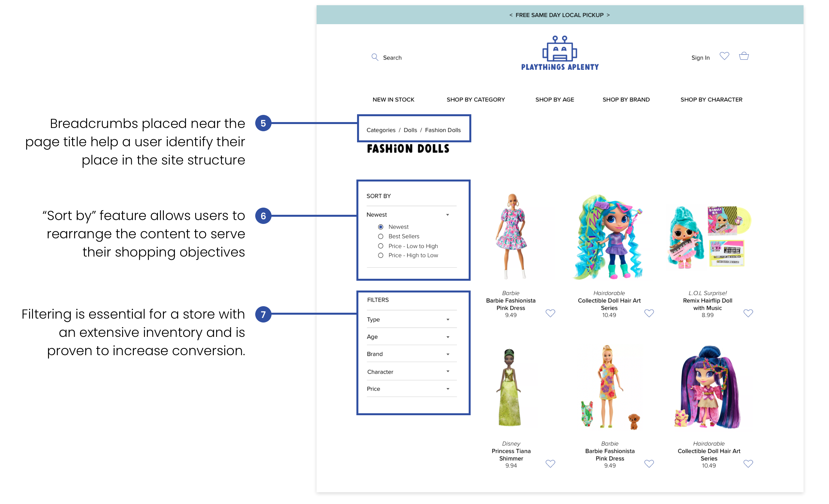Open the shopping basket icon
This screenshot has height=504, width=829.
[744, 56]
